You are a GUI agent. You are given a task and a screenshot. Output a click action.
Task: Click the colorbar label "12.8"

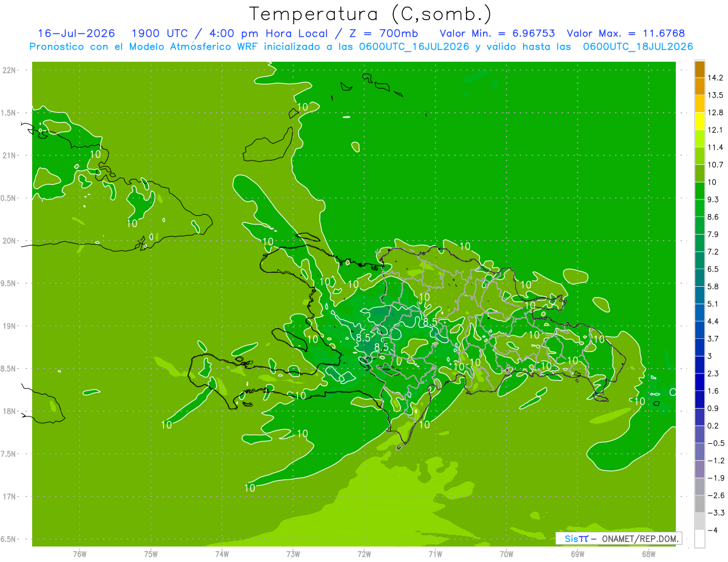[x=715, y=113]
